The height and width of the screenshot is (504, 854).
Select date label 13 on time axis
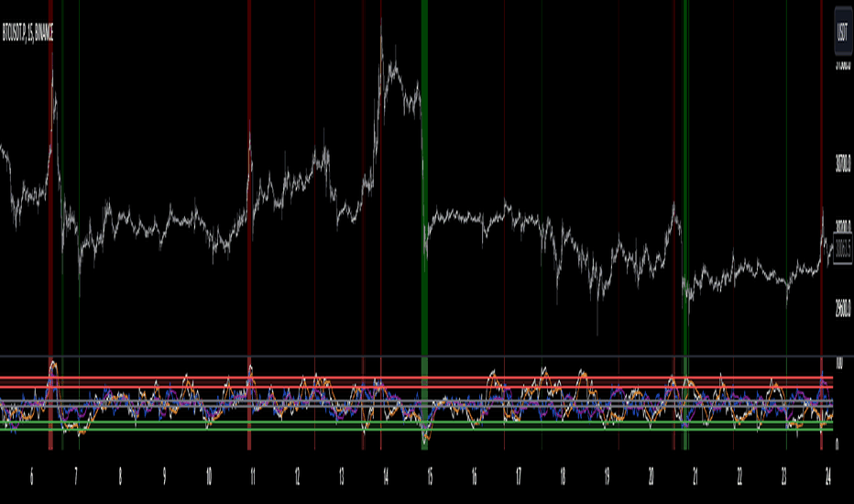pos(342,477)
